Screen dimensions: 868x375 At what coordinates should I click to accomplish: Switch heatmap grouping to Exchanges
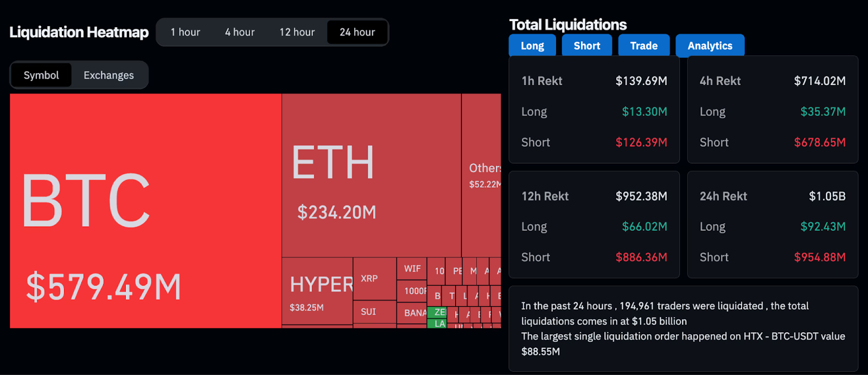pos(108,75)
